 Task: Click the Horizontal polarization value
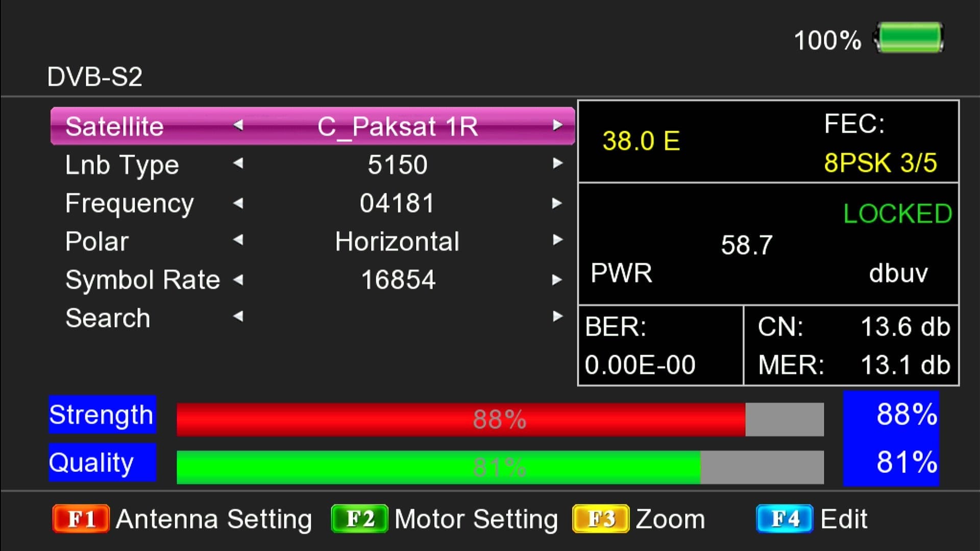click(x=397, y=241)
